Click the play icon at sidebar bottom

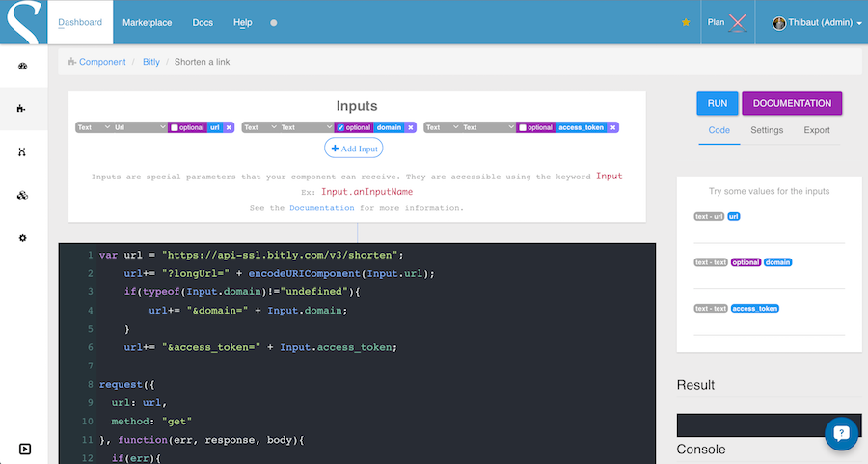pos(25,450)
